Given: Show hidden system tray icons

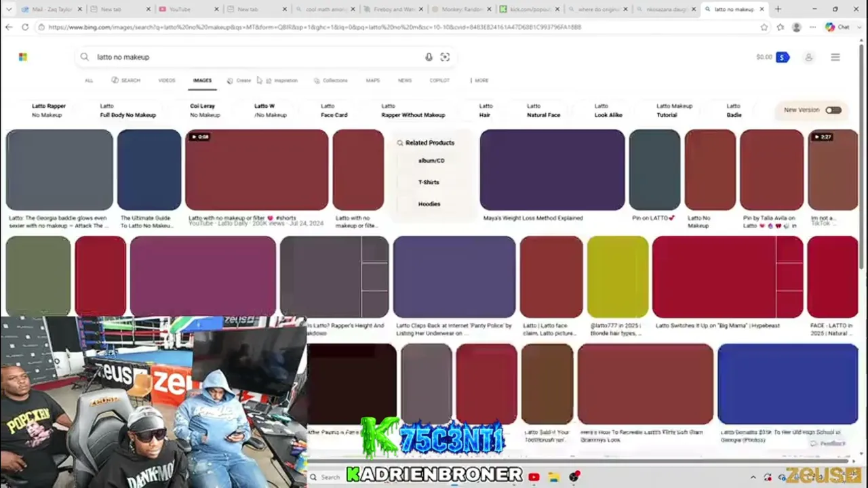Looking at the screenshot, I should click(x=753, y=478).
